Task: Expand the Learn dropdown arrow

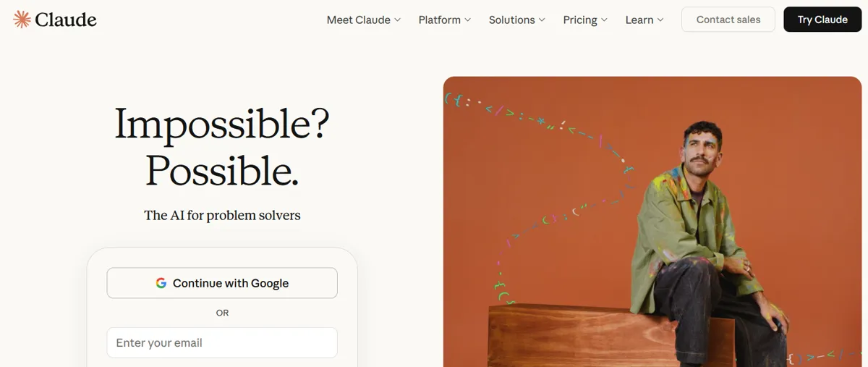Action: (x=660, y=20)
